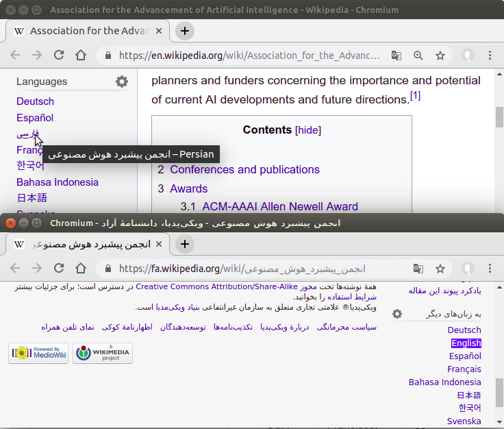The width and height of the screenshot is (504, 429).
Task: Open Languages settings gear in English sidebar
Action: pos(122,82)
